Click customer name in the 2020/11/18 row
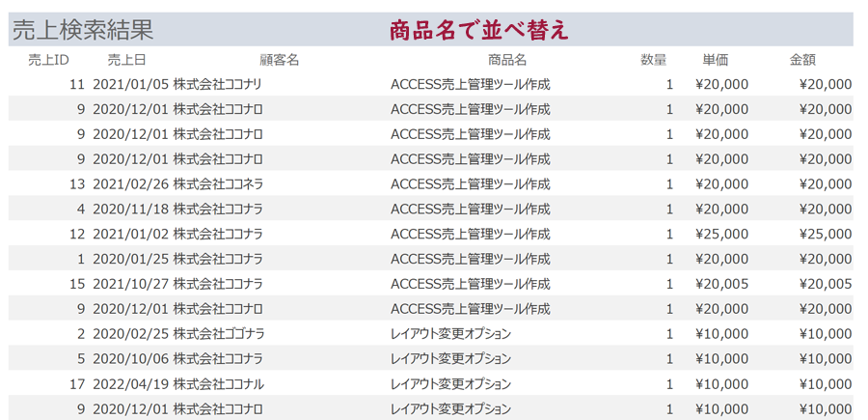This screenshot has width=868, height=420. point(218,209)
